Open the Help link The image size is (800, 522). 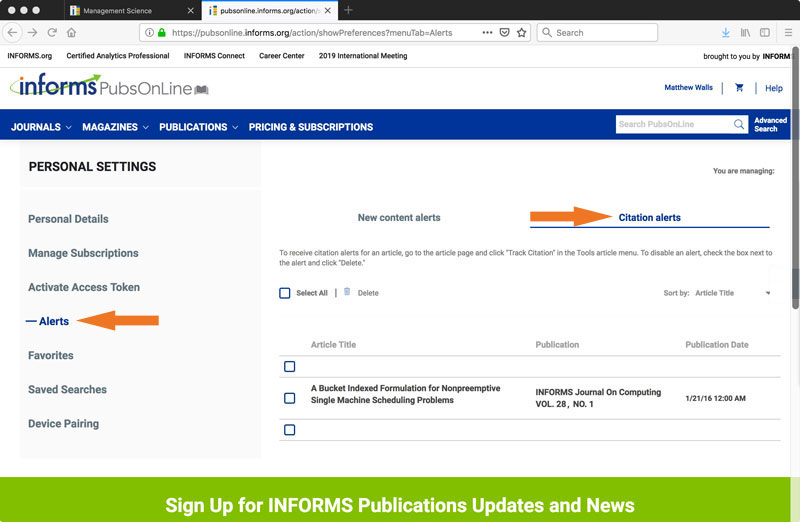coord(773,88)
